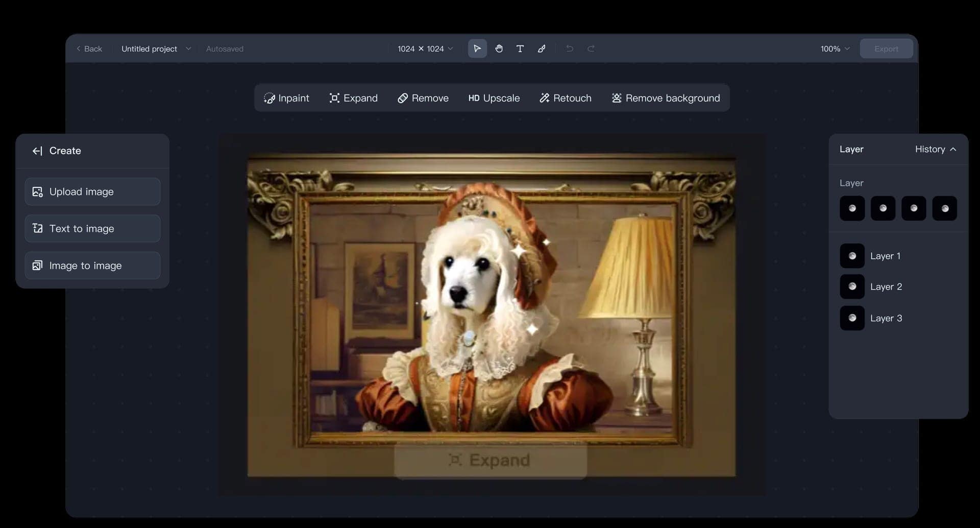Select the second layer thumbnail in the grid
The width and height of the screenshot is (980, 528).
[883, 208]
